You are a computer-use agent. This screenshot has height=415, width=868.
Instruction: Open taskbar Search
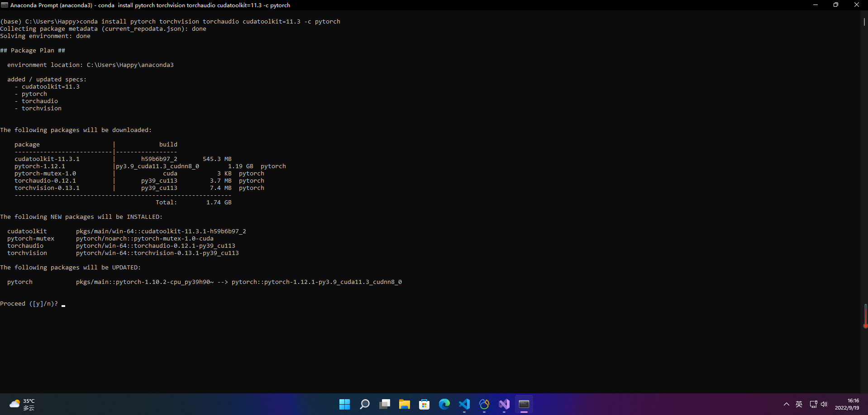pos(364,404)
